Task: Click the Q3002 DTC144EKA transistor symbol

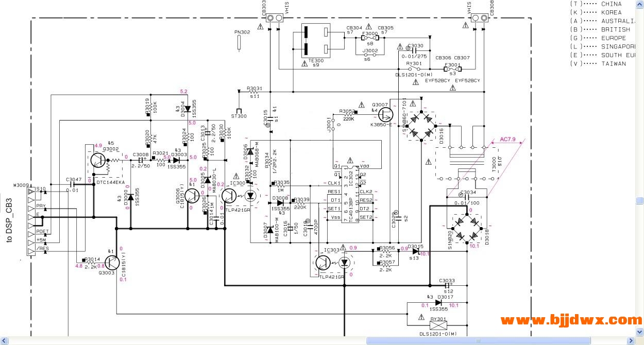Action: 99,160
